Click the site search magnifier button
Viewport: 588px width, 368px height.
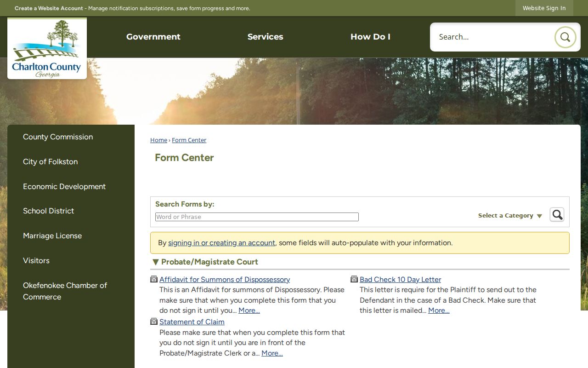565,37
